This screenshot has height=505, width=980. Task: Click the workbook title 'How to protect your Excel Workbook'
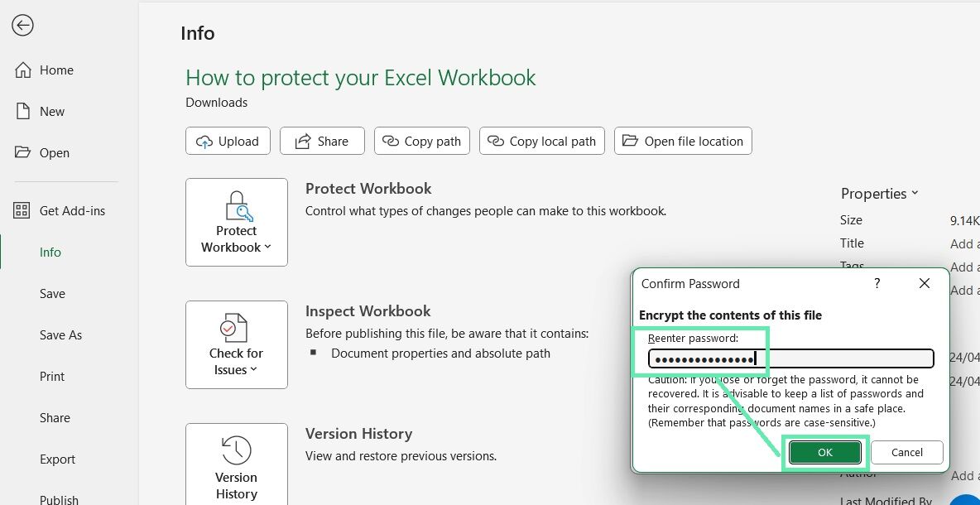[x=361, y=78]
